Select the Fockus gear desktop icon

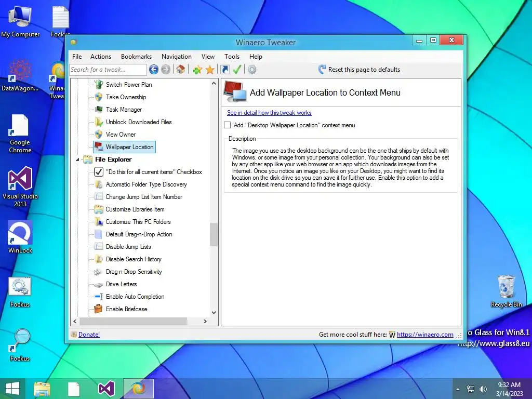tap(20, 292)
